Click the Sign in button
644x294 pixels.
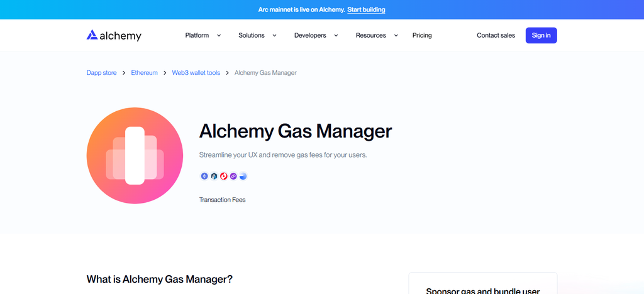coord(541,35)
